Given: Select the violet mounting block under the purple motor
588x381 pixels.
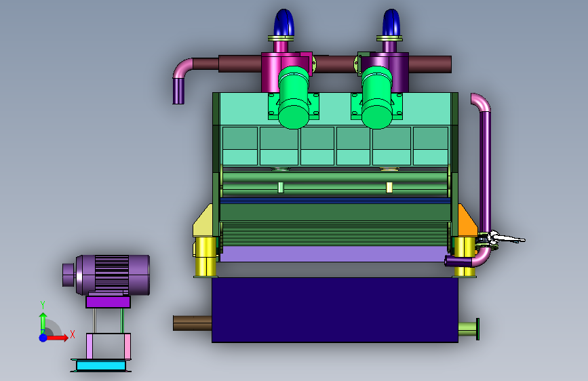Looking at the screenshot, I should (x=108, y=302).
